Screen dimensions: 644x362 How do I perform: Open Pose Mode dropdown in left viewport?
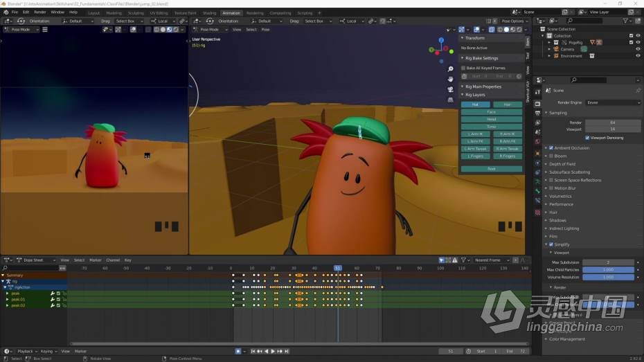pos(21,30)
